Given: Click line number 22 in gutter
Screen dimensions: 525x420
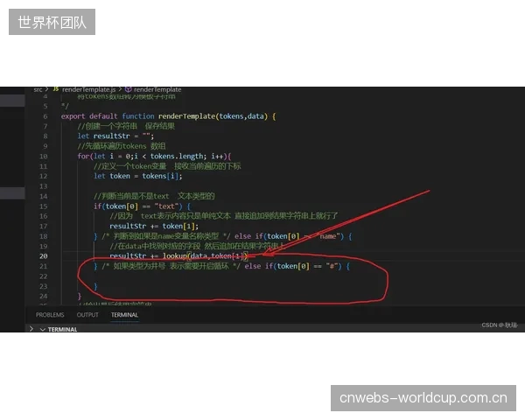Looking at the screenshot, I should [44, 276].
